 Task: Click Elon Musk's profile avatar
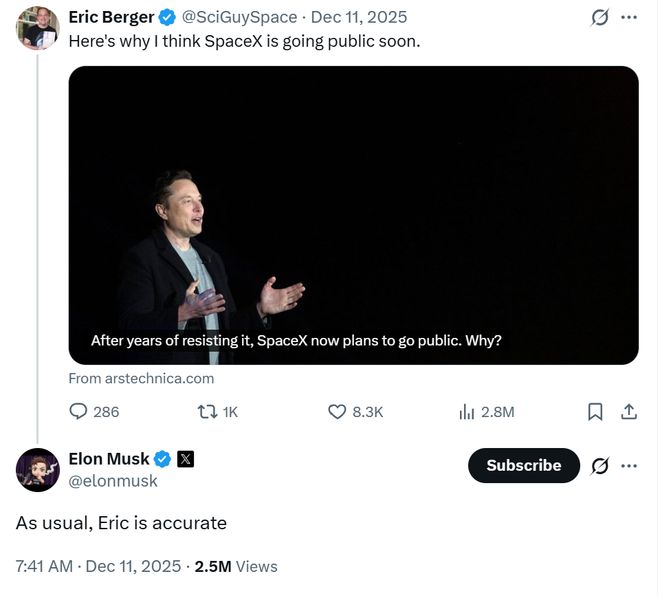[38, 469]
